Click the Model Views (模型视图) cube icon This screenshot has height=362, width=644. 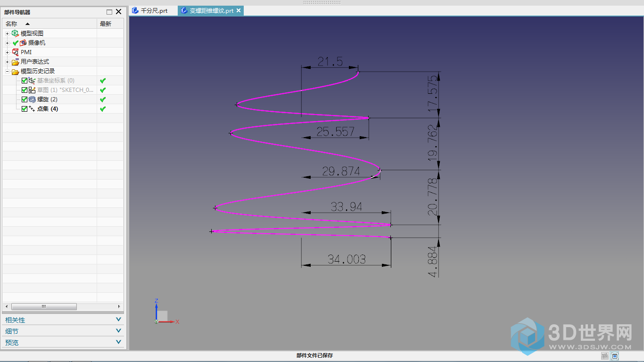pos(15,33)
